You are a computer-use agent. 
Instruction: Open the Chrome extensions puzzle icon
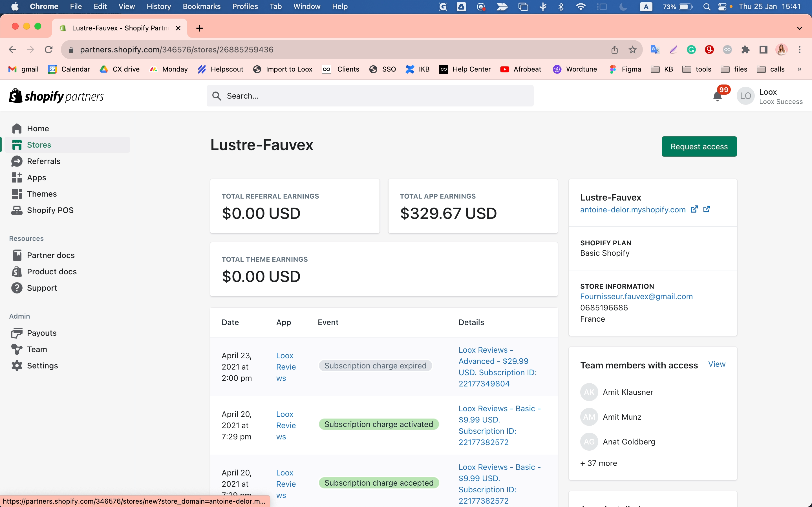pyautogui.click(x=745, y=50)
